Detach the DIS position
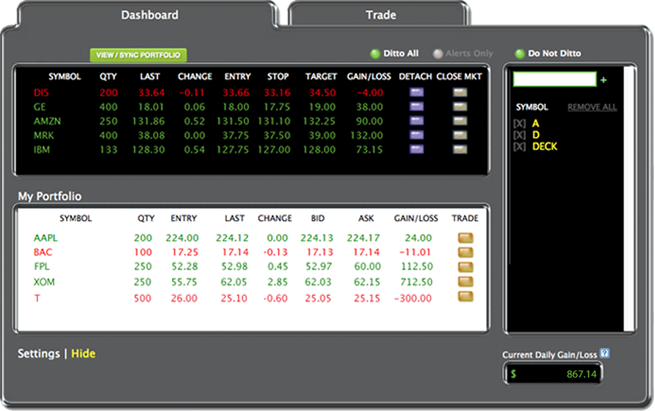 click(416, 92)
